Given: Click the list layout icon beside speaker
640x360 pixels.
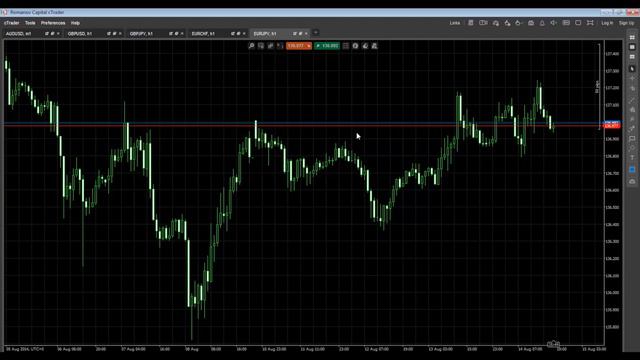Looking at the screenshot, I should (566, 23).
